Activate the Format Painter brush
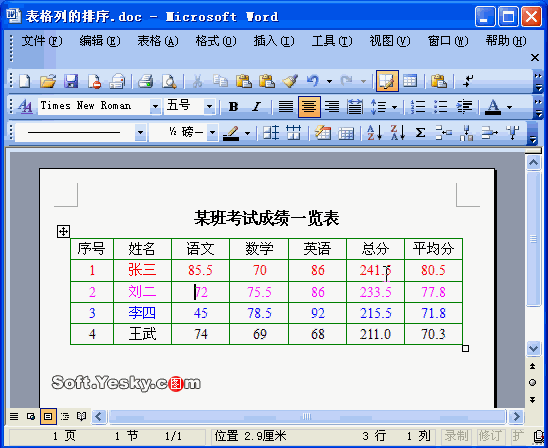The height and width of the screenshot is (448, 548). (290, 81)
